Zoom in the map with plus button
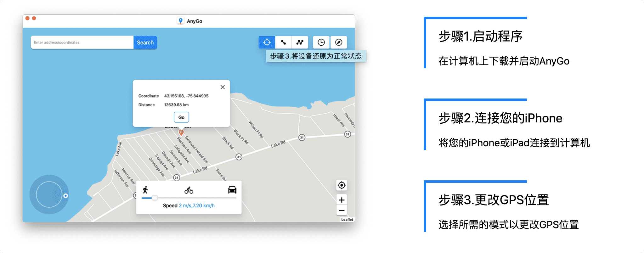Image resolution: width=644 pixels, height=253 pixels. 342,200
